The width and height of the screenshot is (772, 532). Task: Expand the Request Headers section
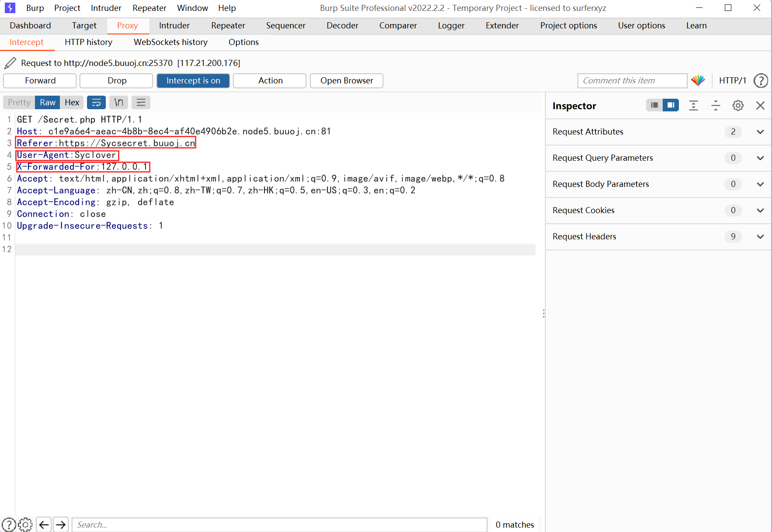click(x=658, y=237)
